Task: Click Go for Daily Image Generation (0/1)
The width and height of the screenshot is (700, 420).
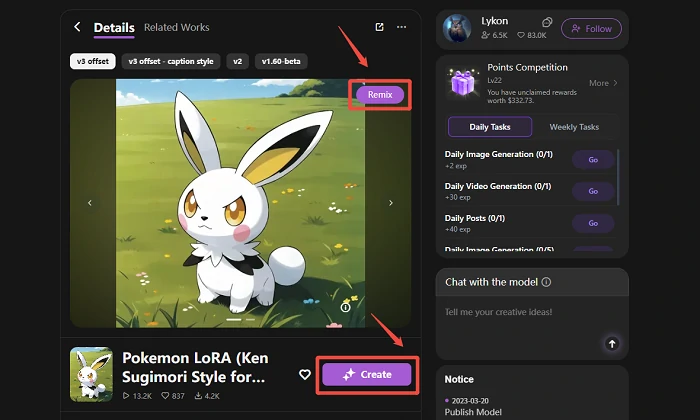Action: pos(593,160)
